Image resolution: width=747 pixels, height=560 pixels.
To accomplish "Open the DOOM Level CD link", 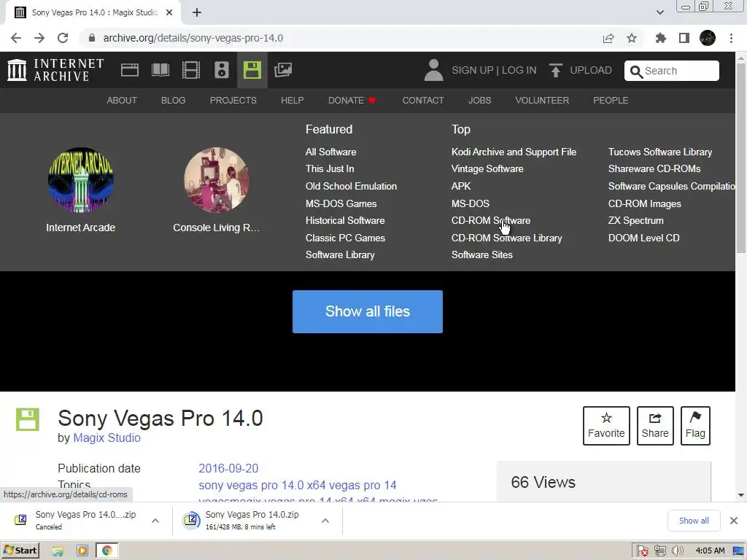I will point(643,238).
